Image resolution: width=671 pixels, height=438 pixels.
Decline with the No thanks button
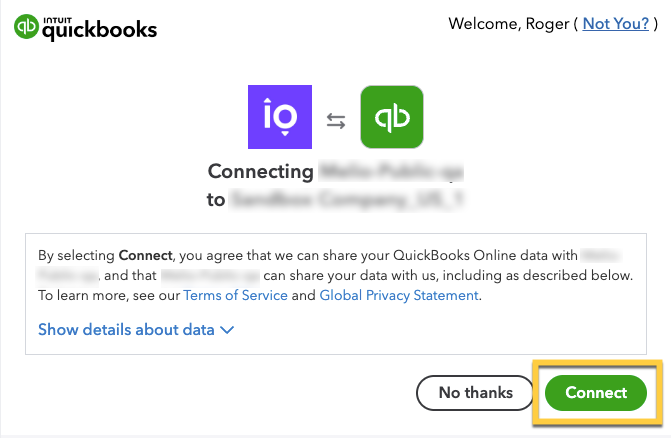point(476,393)
